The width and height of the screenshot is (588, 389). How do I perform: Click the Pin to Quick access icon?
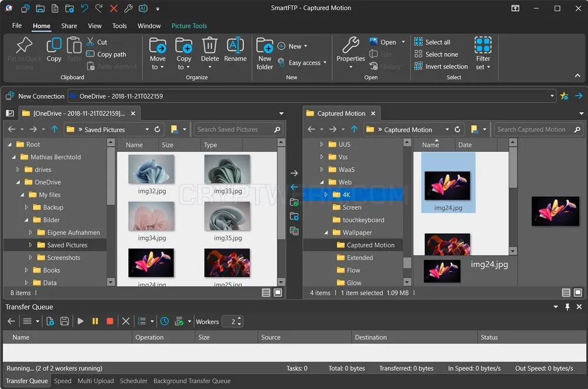point(24,45)
